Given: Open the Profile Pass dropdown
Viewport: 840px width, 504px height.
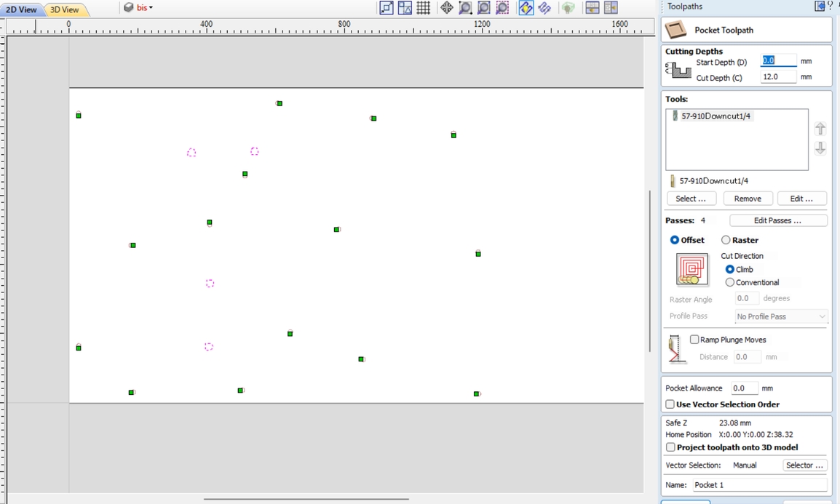Looking at the screenshot, I should [x=780, y=316].
